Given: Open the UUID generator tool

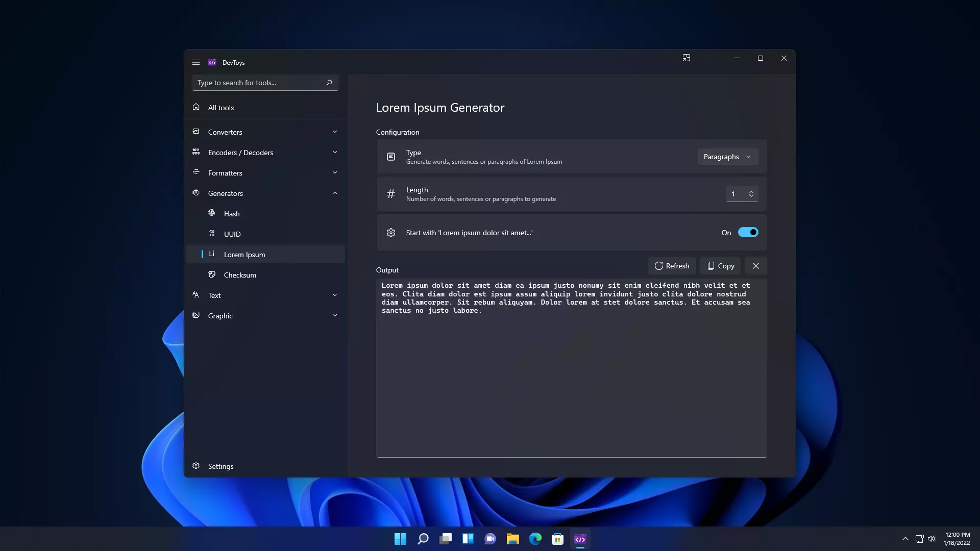Looking at the screenshot, I should [265, 234].
